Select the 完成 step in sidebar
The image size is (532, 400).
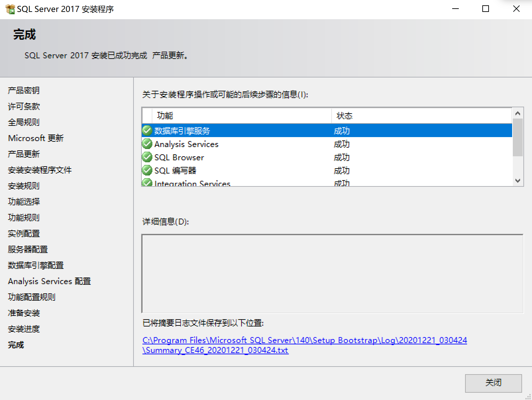(16, 345)
